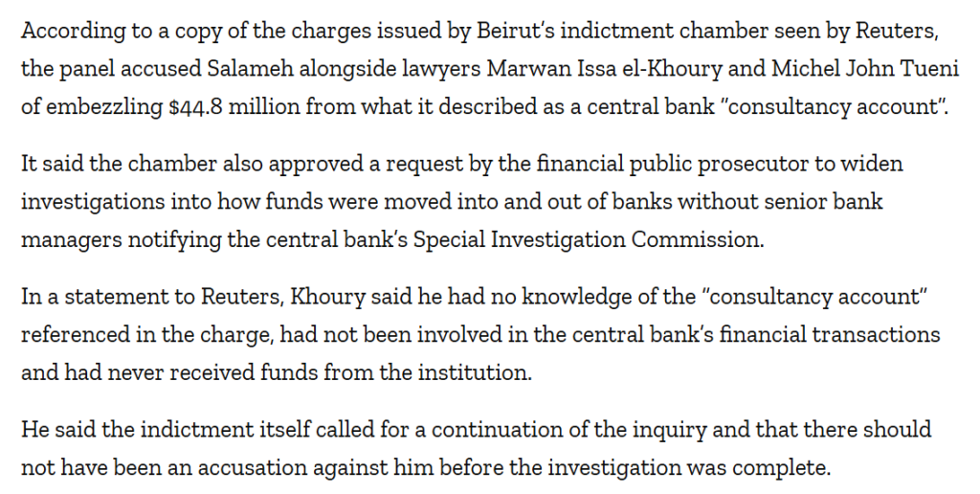
Task: Click the word "widen" in the second paragraph
Action: (x=874, y=163)
